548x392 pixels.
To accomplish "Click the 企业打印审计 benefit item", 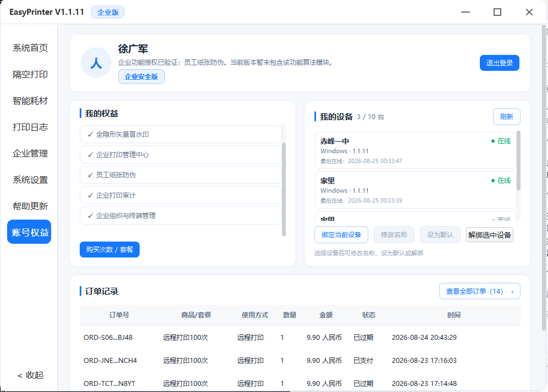I will tap(181, 195).
